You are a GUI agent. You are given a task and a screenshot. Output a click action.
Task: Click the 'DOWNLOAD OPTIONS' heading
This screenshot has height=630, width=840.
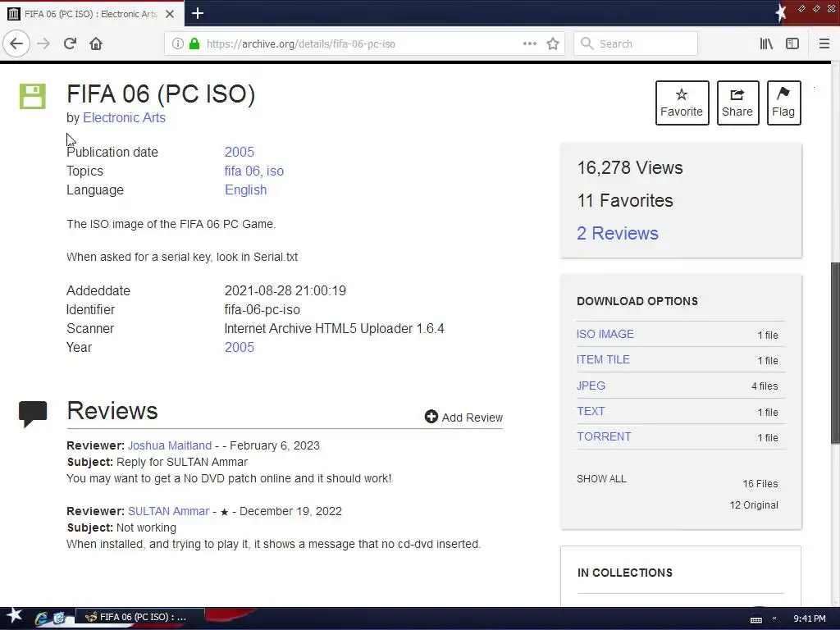coord(637,301)
